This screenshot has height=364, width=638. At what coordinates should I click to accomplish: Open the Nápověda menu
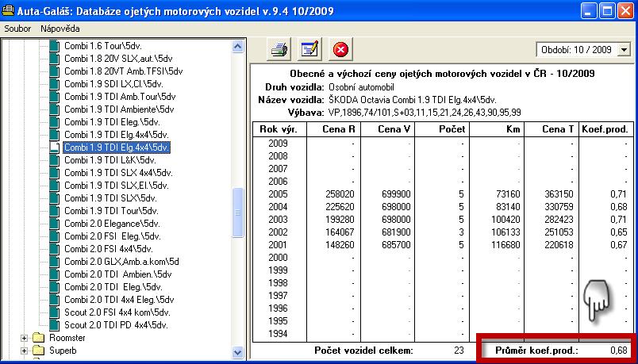coord(60,29)
